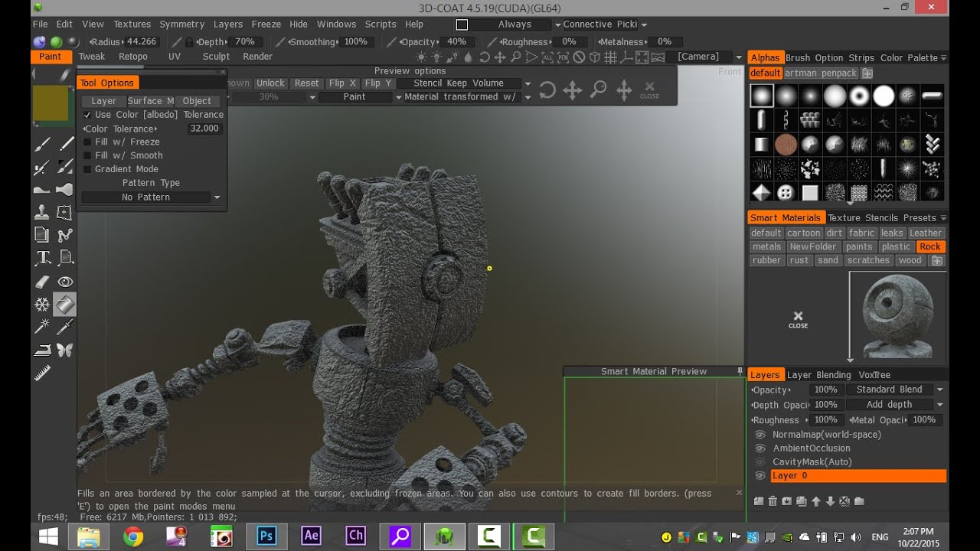Click the rotate icon in Preview options panel

[x=547, y=90]
